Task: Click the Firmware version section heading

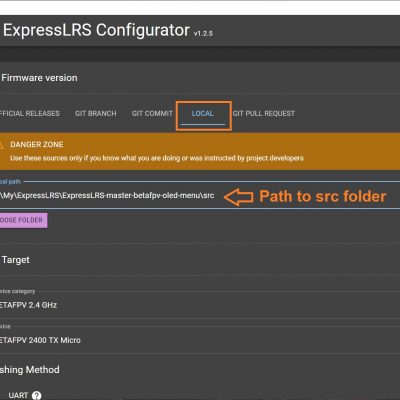Action: point(39,78)
